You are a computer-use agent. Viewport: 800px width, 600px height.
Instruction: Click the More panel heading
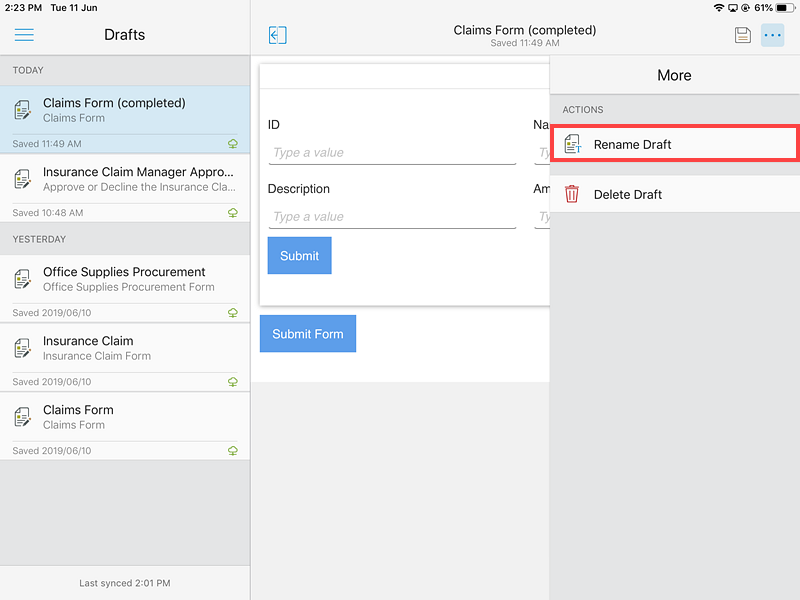pos(674,76)
